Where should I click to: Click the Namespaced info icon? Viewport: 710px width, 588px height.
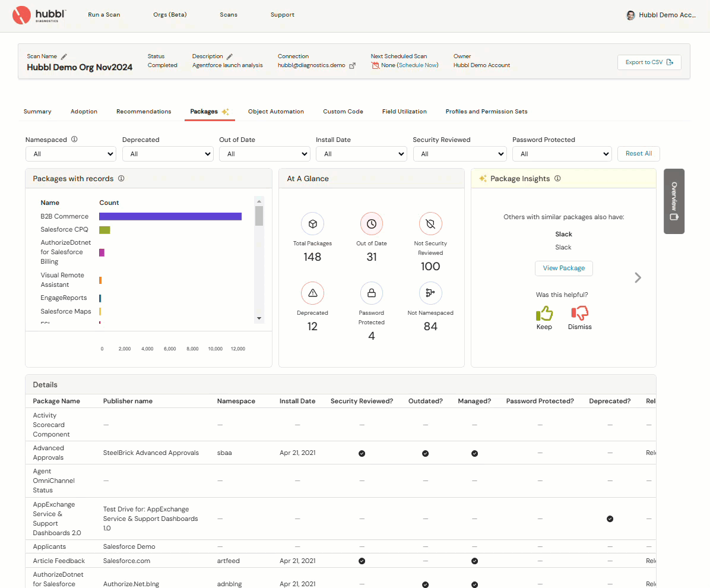[x=74, y=140]
